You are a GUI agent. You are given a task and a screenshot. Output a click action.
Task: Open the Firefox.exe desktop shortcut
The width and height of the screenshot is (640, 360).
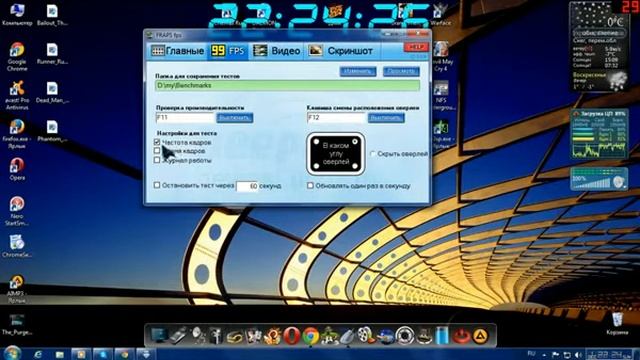17,134
